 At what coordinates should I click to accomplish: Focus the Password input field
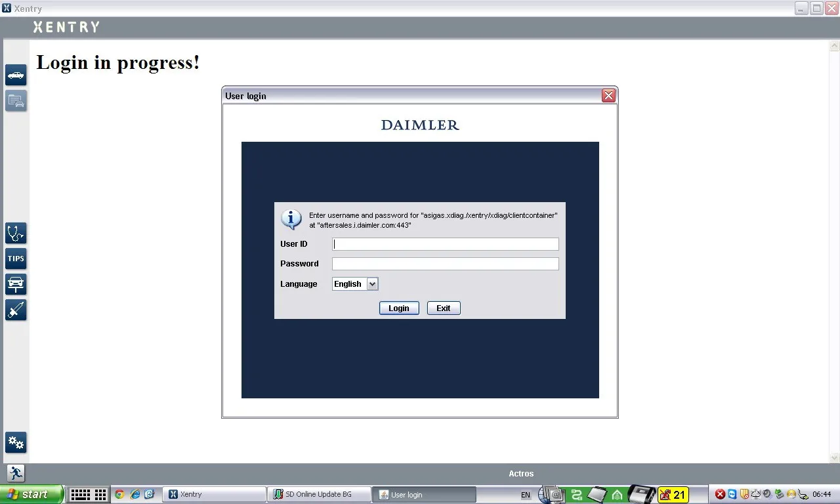(x=446, y=264)
